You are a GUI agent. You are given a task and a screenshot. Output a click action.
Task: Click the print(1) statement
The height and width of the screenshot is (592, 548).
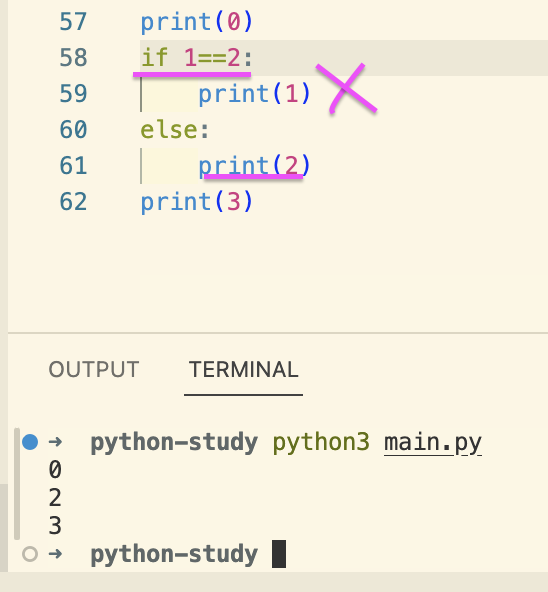click(x=254, y=94)
